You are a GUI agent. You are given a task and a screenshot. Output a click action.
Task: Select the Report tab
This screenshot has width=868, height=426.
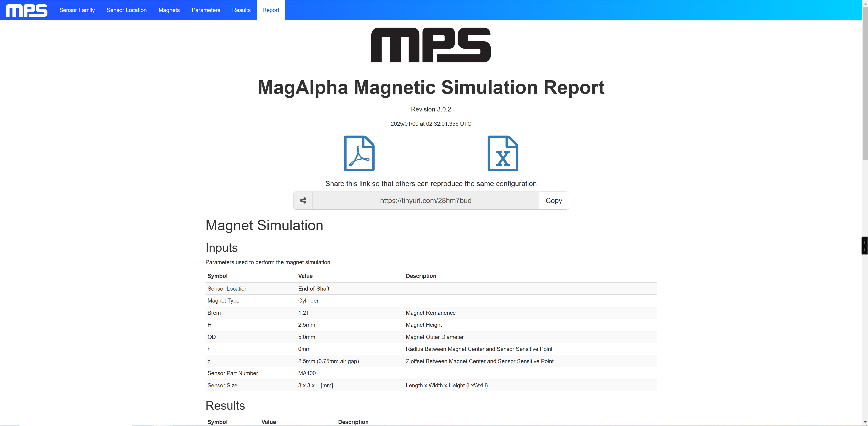tap(271, 10)
